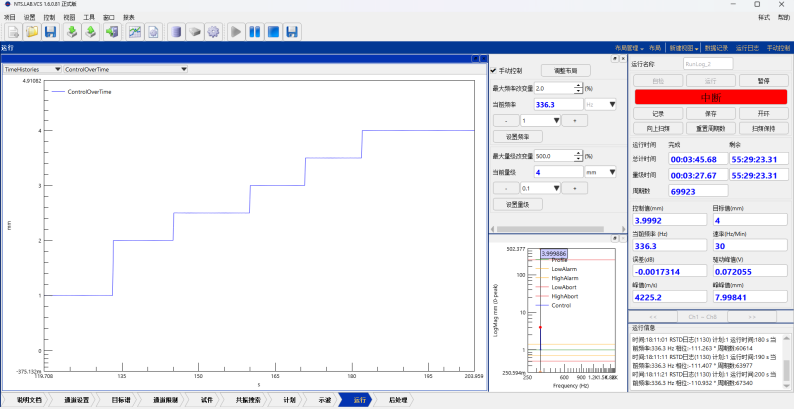Screen dimensions: 794x409
Task: Click the red 中断 button
Action: 709,96
